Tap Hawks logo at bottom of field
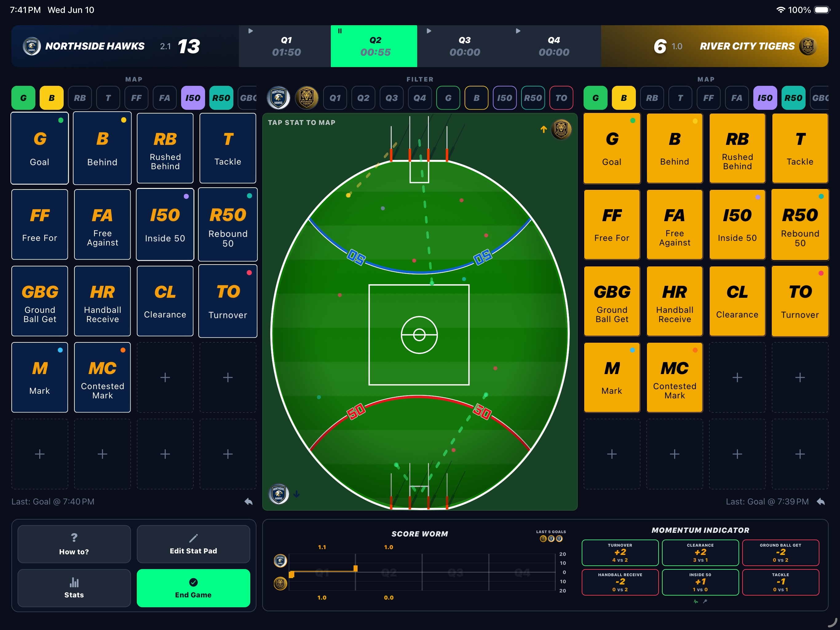The height and width of the screenshot is (630, 840). 279,494
